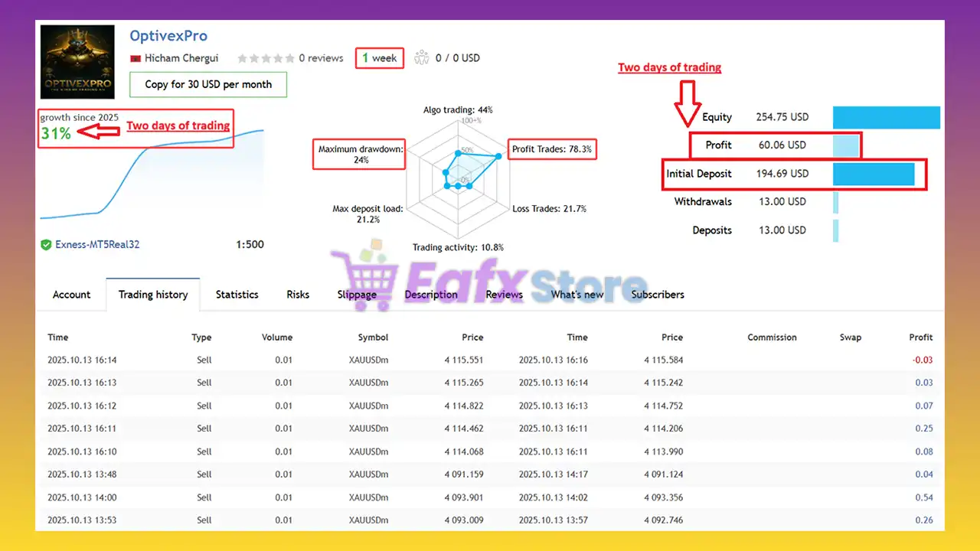Screen dimensions: 980x551
Task: Switch to the Statistics tab
Action: coord(237,295)
